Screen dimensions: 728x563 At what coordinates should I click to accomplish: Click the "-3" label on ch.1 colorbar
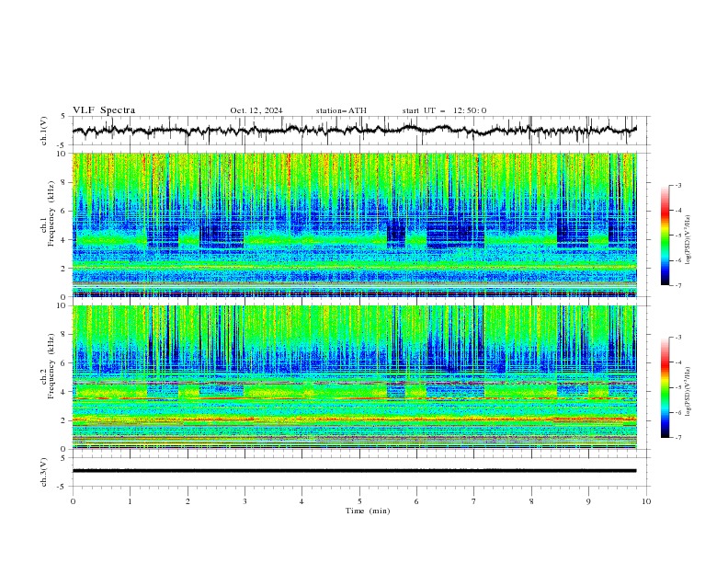(x=678, y=185)
